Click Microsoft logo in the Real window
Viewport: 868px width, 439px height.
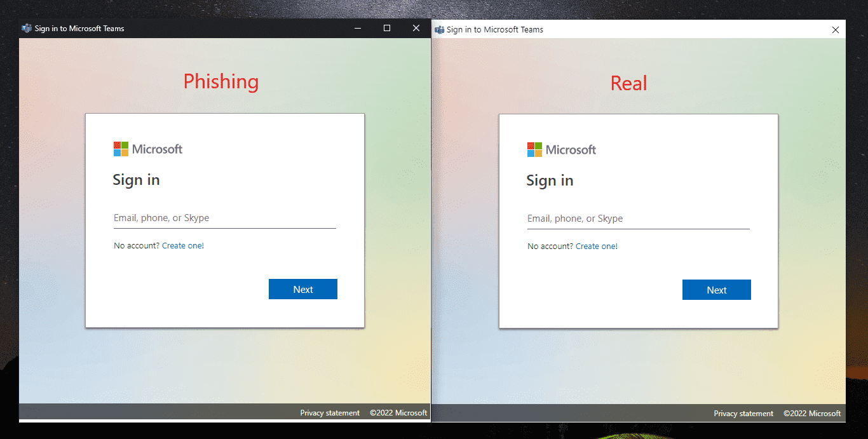pos(562,150)
